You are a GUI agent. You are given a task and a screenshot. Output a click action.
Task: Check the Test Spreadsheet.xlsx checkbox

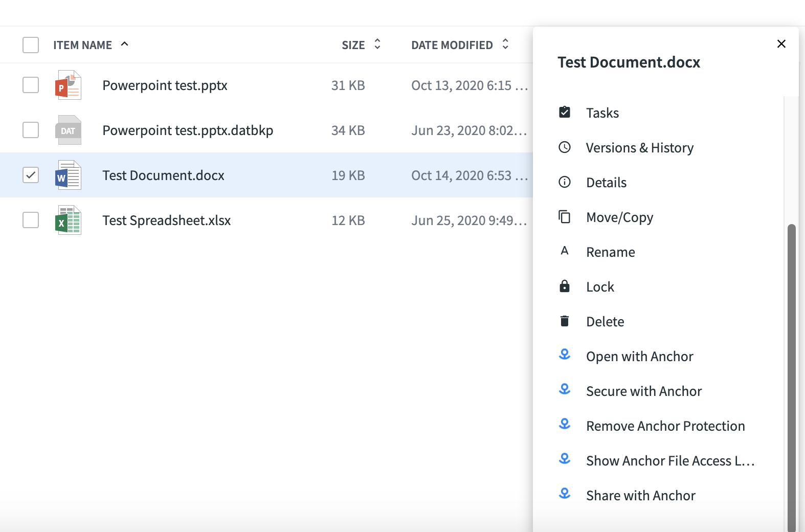point(31,220)
